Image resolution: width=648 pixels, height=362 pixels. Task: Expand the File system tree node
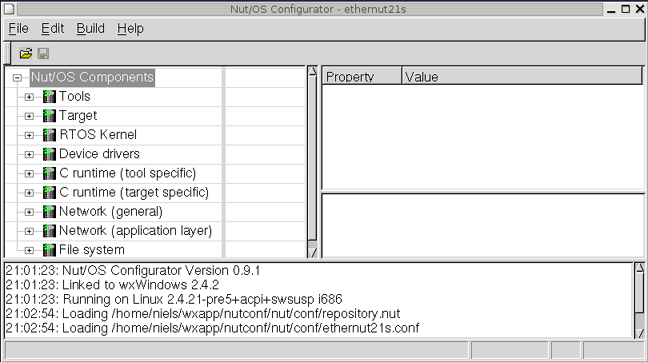[29, 250]
